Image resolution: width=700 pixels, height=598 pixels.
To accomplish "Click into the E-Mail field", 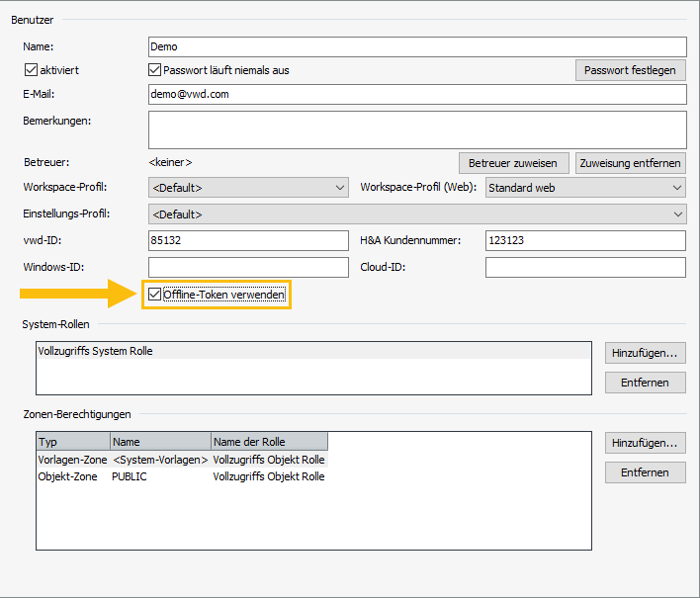I will (x=416, y=94).
